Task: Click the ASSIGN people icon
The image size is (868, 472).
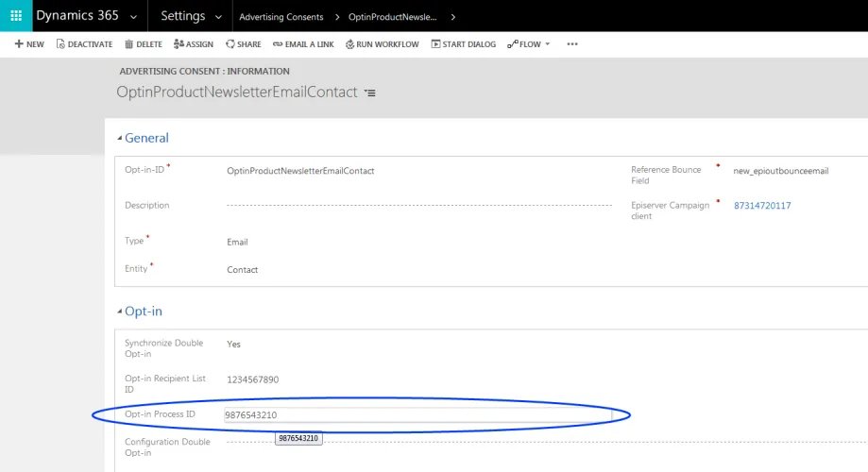Action: 179,43
